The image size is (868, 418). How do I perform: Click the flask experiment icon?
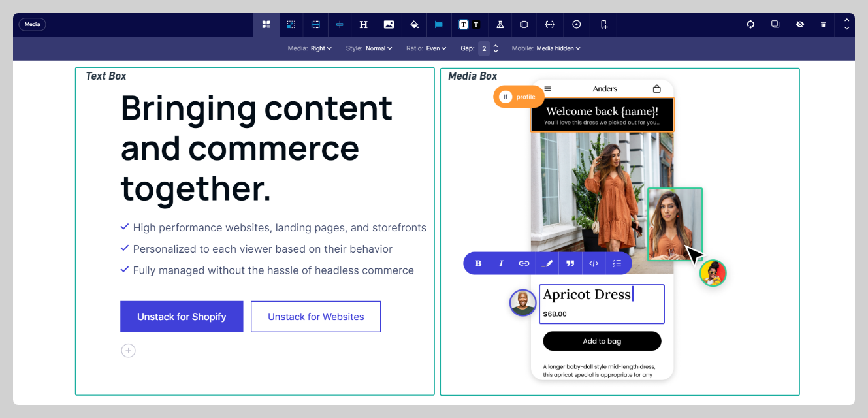click(500, 25)
